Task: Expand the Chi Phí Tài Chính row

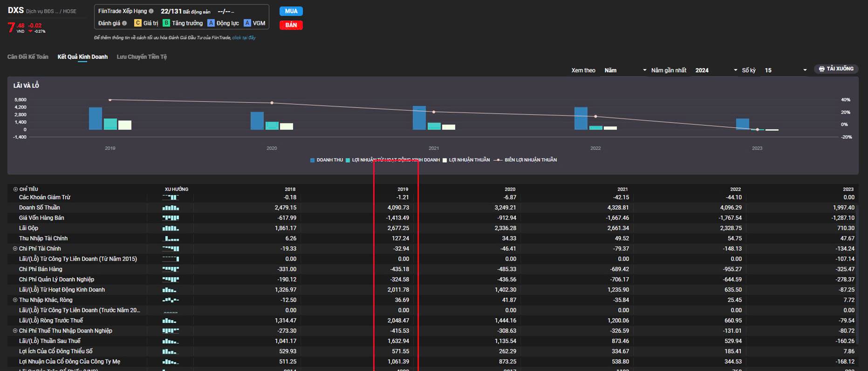Action: point(15,249)
